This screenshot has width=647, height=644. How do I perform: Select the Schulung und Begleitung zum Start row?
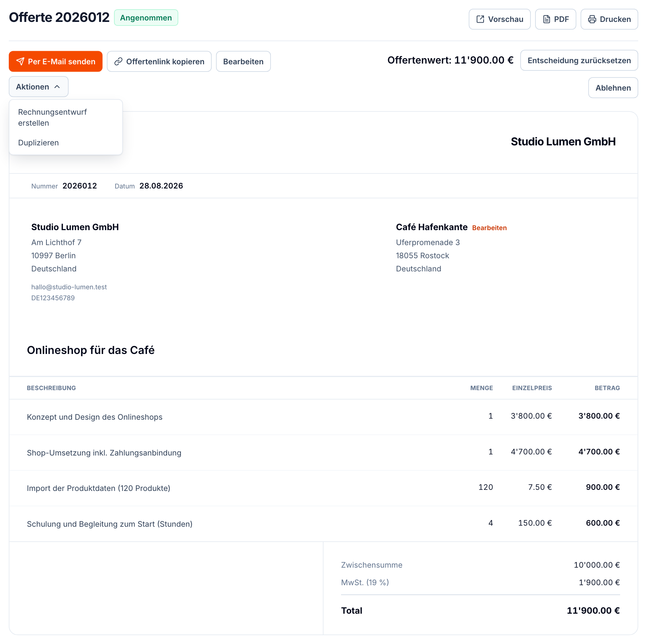pos(323,524)
